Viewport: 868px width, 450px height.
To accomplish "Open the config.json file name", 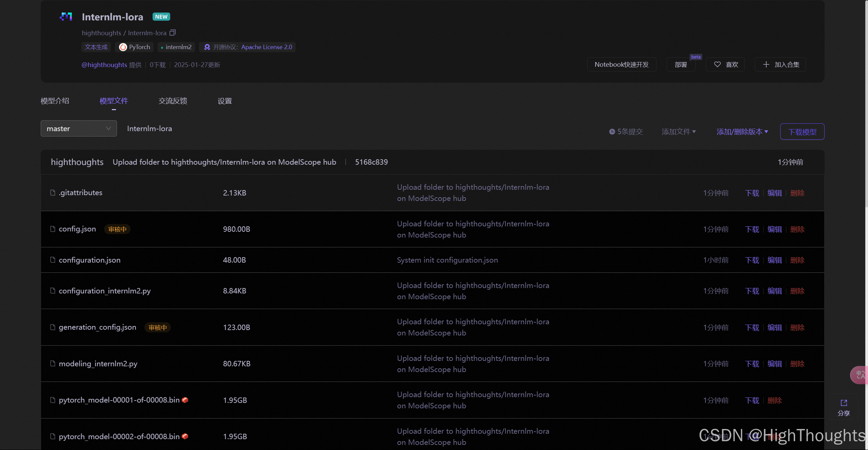I will point(77,229).
